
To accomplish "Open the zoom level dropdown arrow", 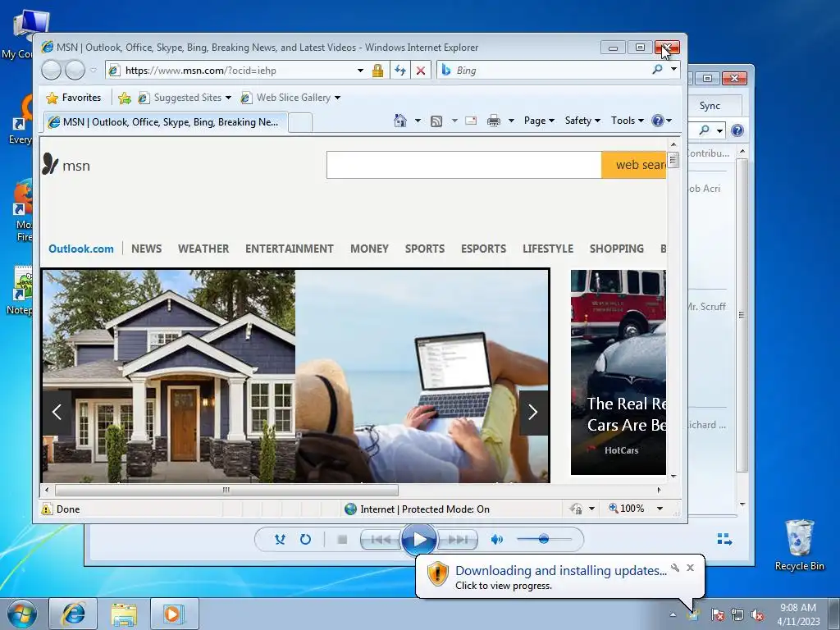I will click(x=660, y=509).
